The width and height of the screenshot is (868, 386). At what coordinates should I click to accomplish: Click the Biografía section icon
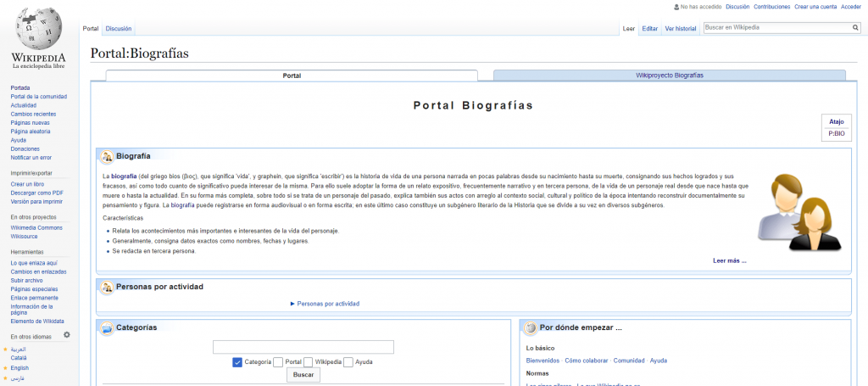pyautogui.click(x=107, y=156)
